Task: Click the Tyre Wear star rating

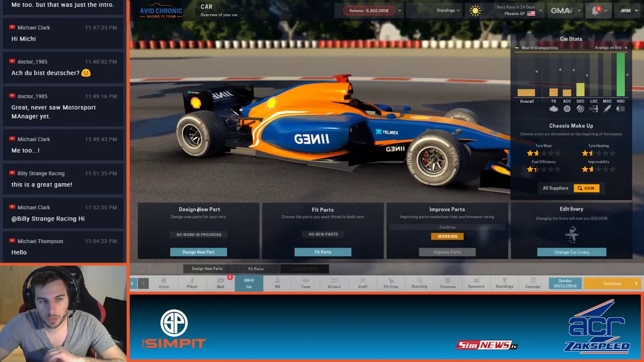Action: click(543, 153)
